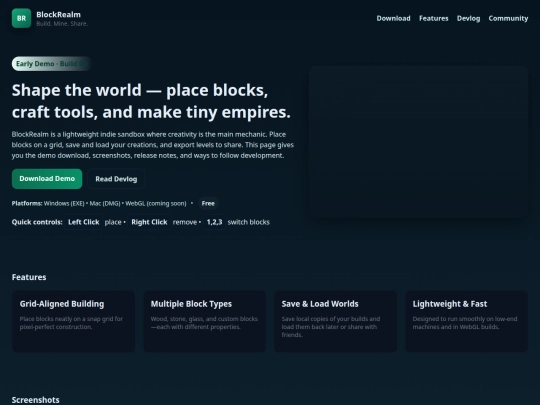Screen dimensions: 540x405
Task: Click the 'switch blocks' text
Action: tap(249, 222)
